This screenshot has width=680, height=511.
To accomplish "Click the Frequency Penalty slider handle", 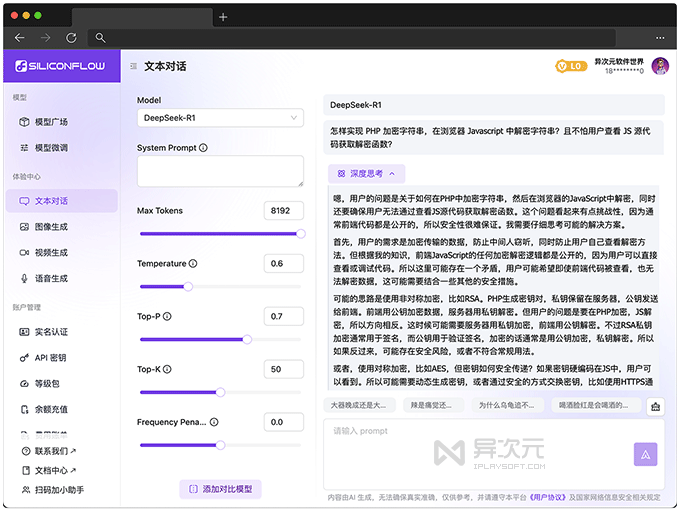I will tap(220, 445).
